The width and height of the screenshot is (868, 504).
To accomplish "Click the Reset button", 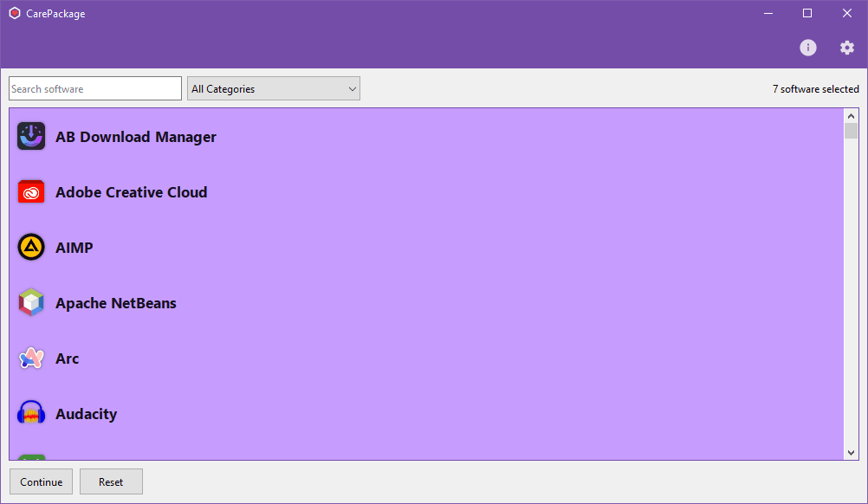I will pos(111,481).
